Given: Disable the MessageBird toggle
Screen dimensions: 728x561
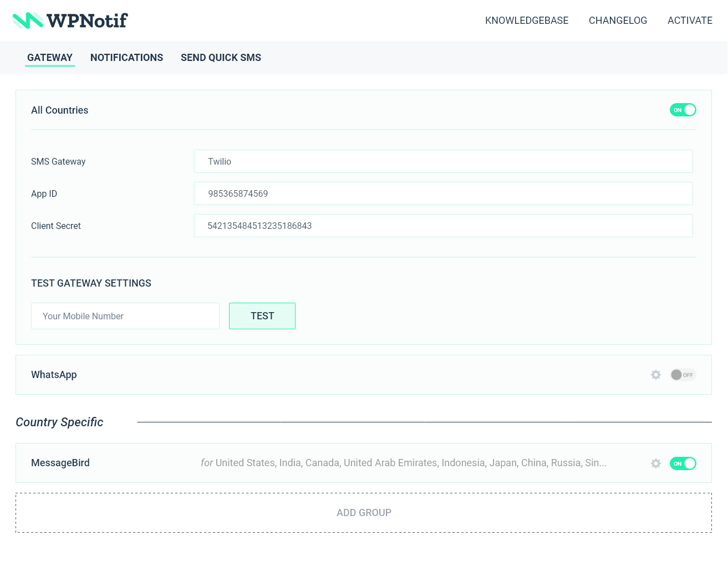Looking at the screenshot, I should (x=683, y=463).
